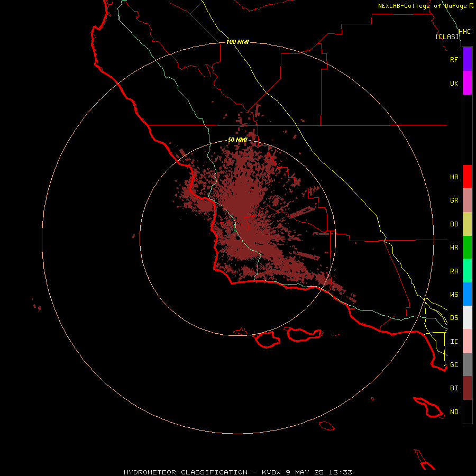Click the UK magenta legend swatch

[x=467, y=83]
